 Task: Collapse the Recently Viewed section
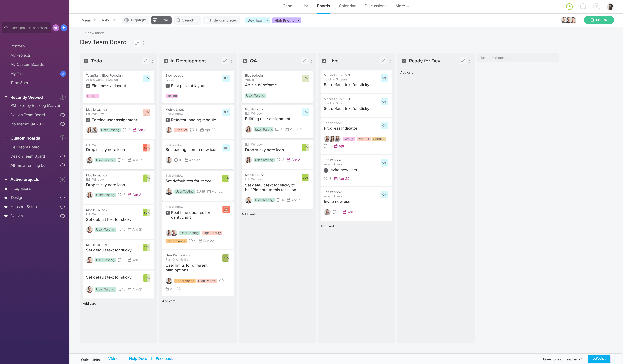pos(6,97)
